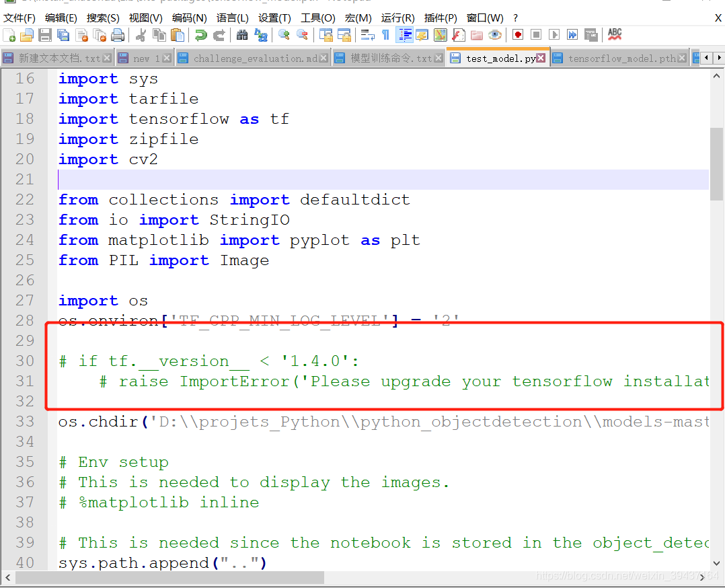Click the synchronize vertical scrolling icon
Viewport: 725px width, 588px height.
pyautogui.click(x=326, y=35)
